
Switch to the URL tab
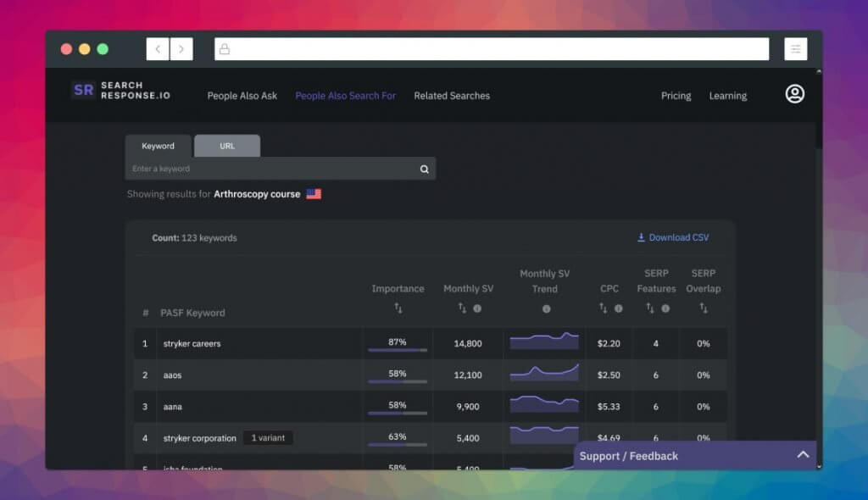pos(227,146)
